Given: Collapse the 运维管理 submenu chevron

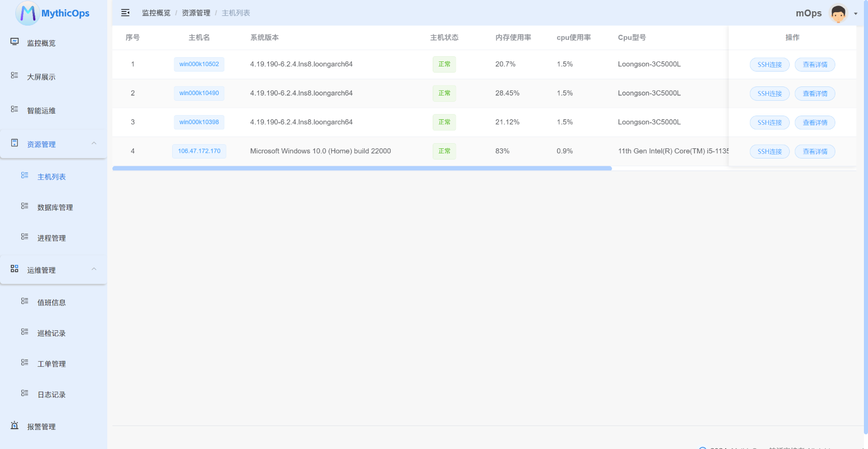Looking at the screenshot, I should coord(94,269).
